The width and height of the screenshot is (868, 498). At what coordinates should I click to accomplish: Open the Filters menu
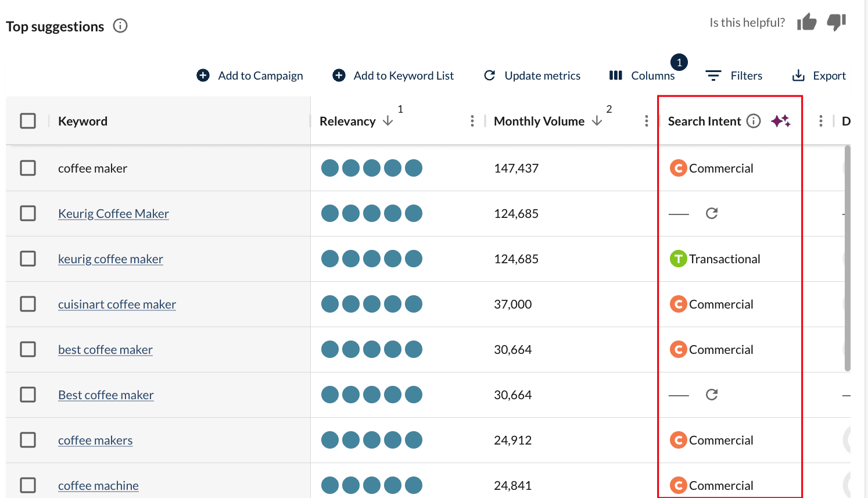[x=734, y=75]
